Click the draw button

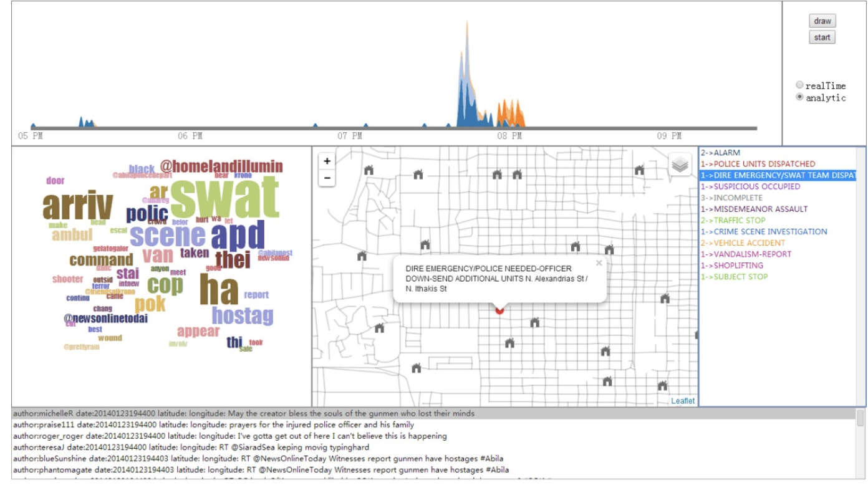click(822, 21)
